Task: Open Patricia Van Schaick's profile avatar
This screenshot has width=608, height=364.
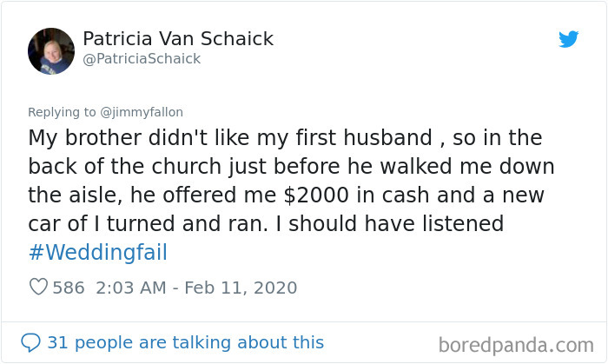Action: [x=51, y=50]
